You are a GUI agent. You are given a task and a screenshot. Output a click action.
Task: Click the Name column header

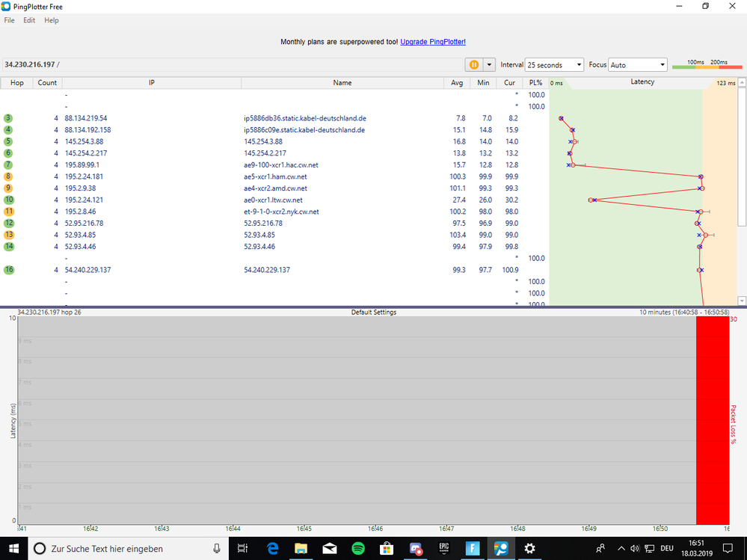[x=342, y=83]
